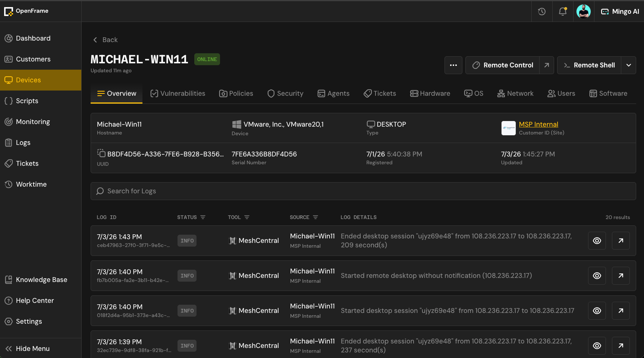Image resolution: width=644 pixels, height=358 pixels.
Task: Click serial number 7FE6A336B8DF4D56
Action: point(264,154)
